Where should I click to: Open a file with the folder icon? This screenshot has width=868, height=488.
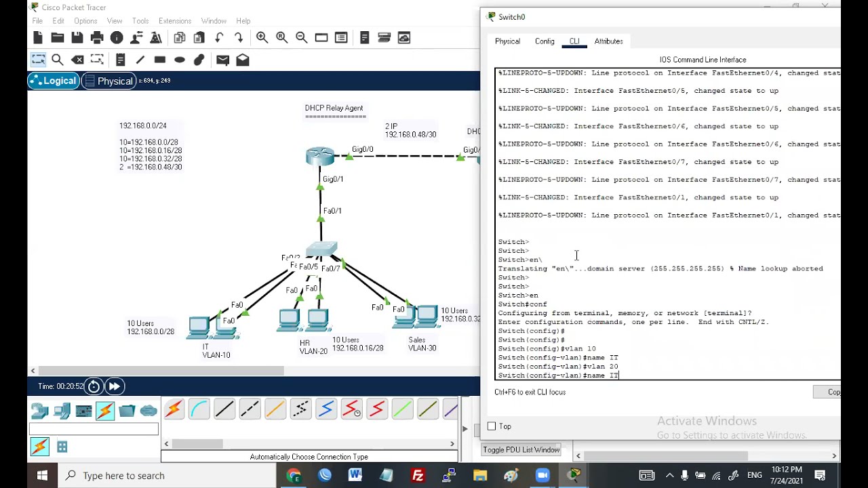click(x=58, y=38)
